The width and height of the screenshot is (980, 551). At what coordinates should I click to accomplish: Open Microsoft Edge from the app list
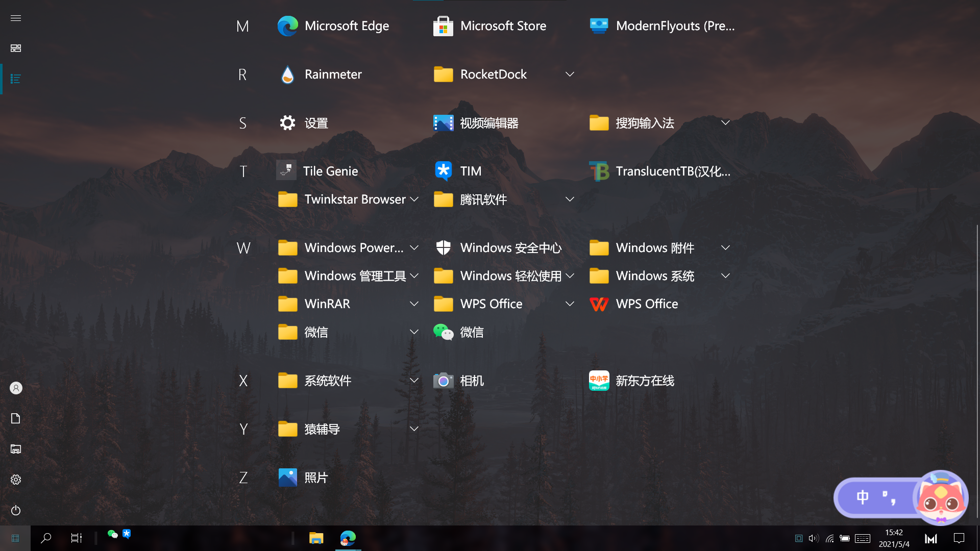[334, 26]
